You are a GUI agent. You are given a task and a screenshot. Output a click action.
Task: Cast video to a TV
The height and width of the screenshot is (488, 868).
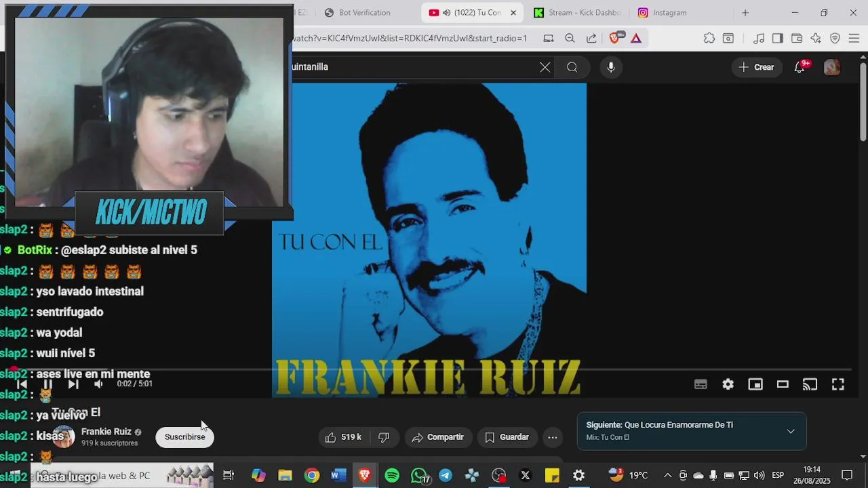(810, 384)
